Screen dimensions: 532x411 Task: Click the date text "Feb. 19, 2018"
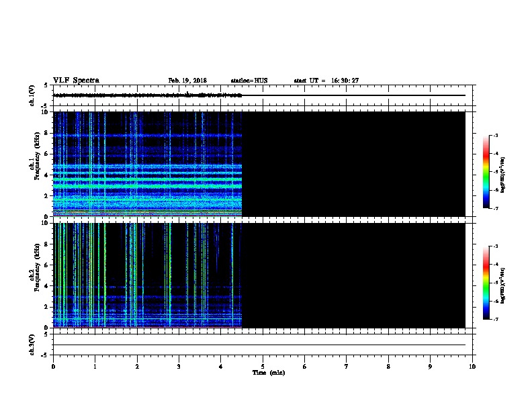(187, 81)
